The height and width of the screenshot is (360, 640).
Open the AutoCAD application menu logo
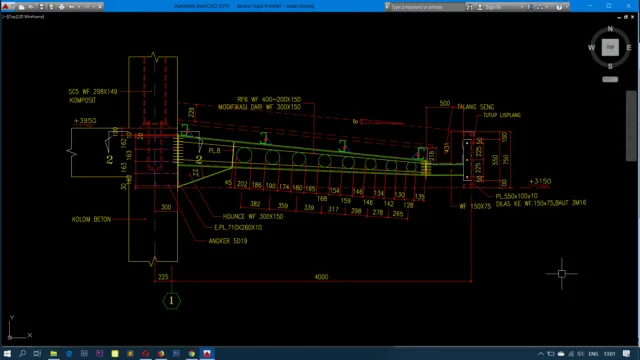(x=5, y=6)
